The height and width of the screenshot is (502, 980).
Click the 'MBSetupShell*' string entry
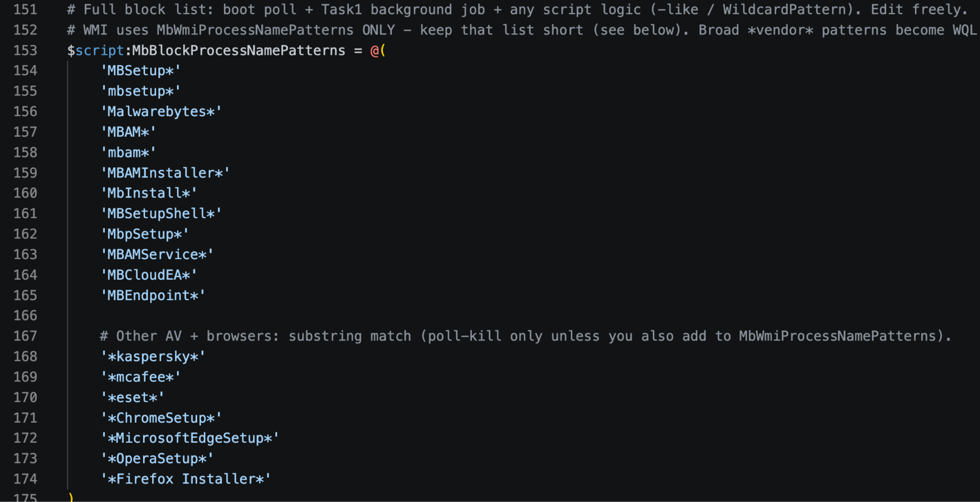point(161,214)
